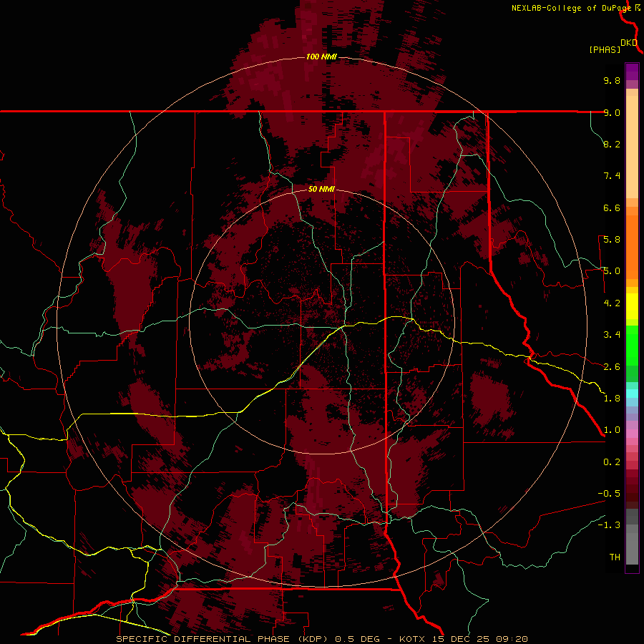Click the 3.4 value on the color scale
Image resolution: width=644 pixels, height=644 pixels.
[612, 335]
